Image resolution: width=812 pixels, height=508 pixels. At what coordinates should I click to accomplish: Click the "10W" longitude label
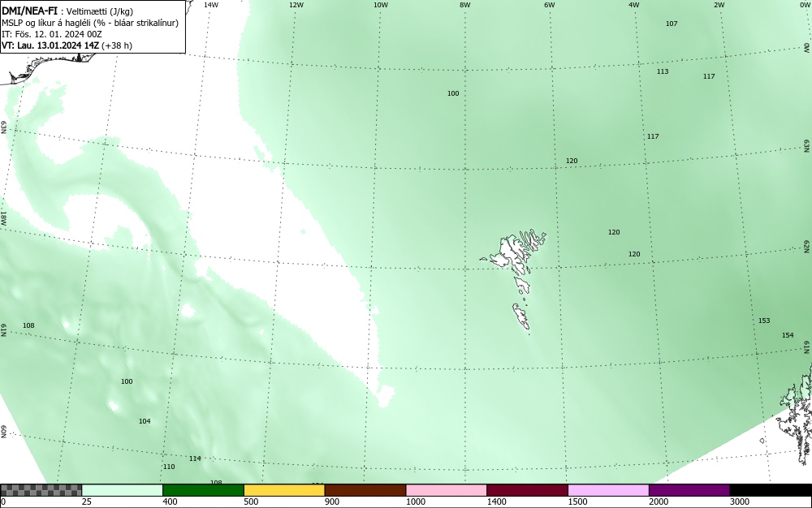[x=381, y=5]
